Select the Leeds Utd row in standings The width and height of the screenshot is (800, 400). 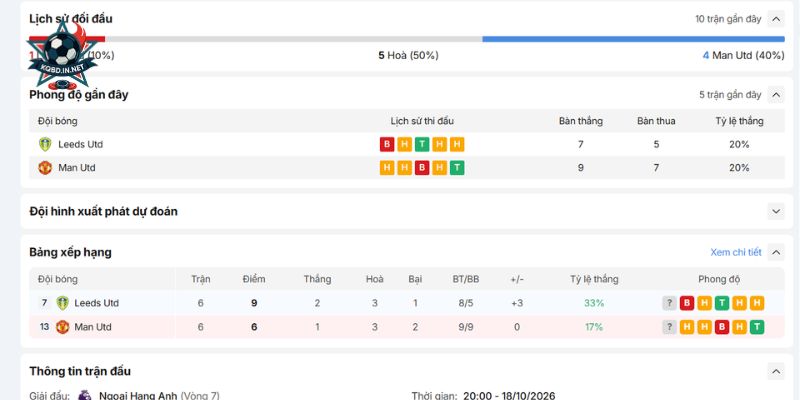coord(407,303)
